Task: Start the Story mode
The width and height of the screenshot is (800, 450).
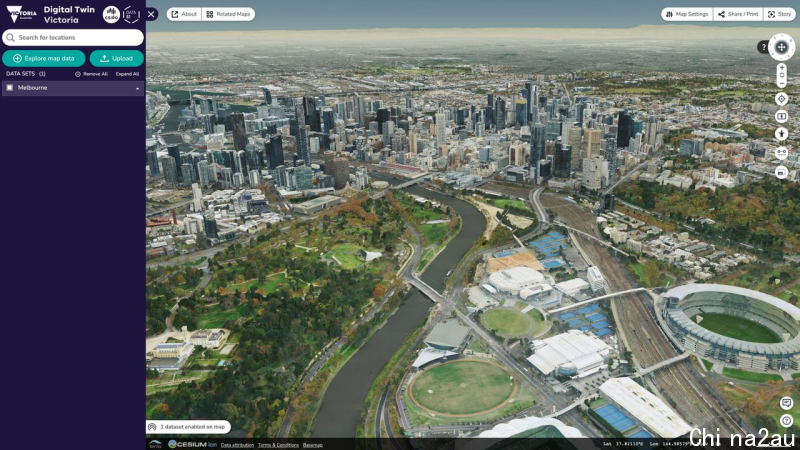Action: pos(780,14)
